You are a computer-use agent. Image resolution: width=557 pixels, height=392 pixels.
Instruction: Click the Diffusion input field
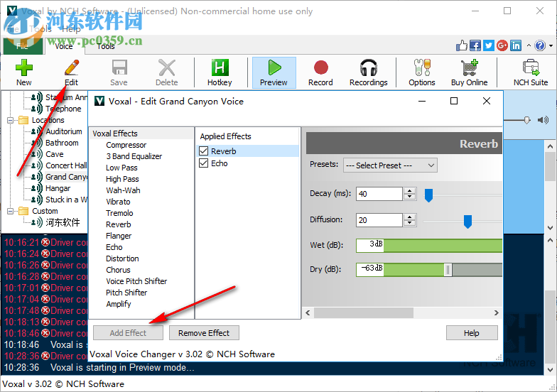[x=379, y=220]
